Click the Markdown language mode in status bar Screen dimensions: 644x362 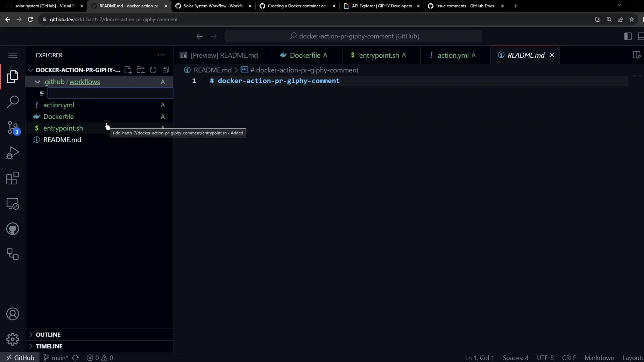(599, 358)
